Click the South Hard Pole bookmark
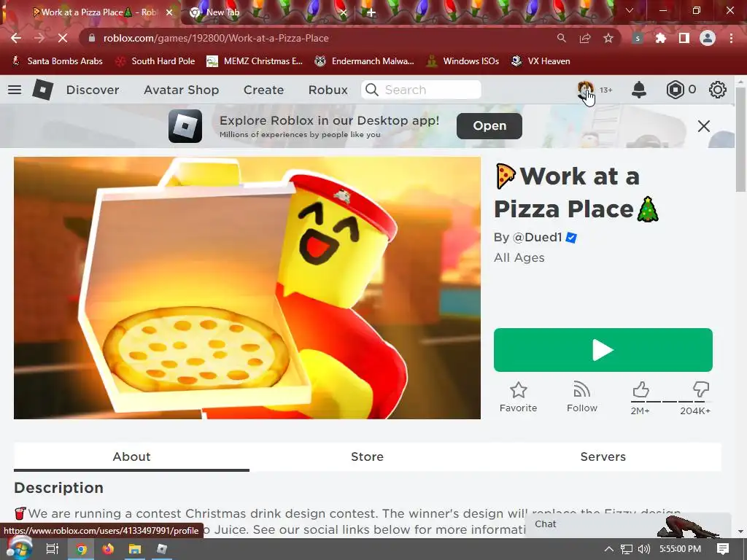Screen dimensions: 747x560 coord(156,61)
